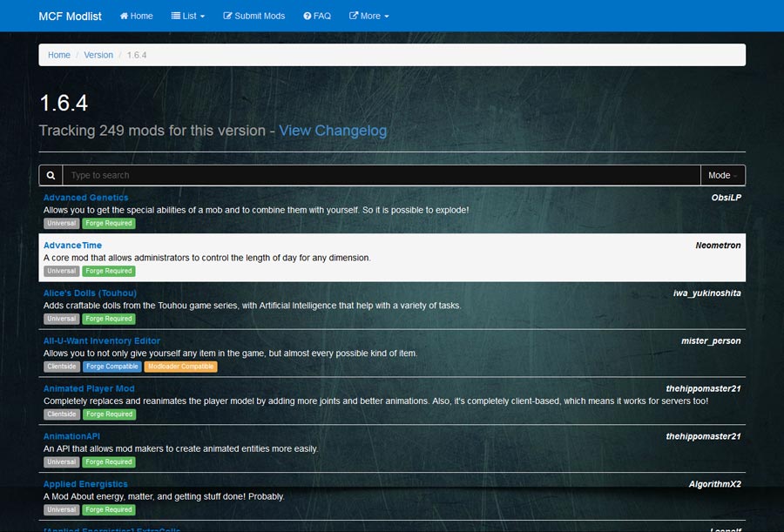Click author name AlgorithmX2

(x=715, y=484)
